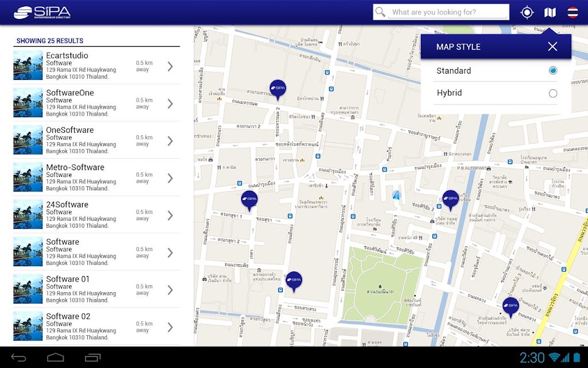
Task: Open OneSoftware details chevron
Action: click(170, 141)
